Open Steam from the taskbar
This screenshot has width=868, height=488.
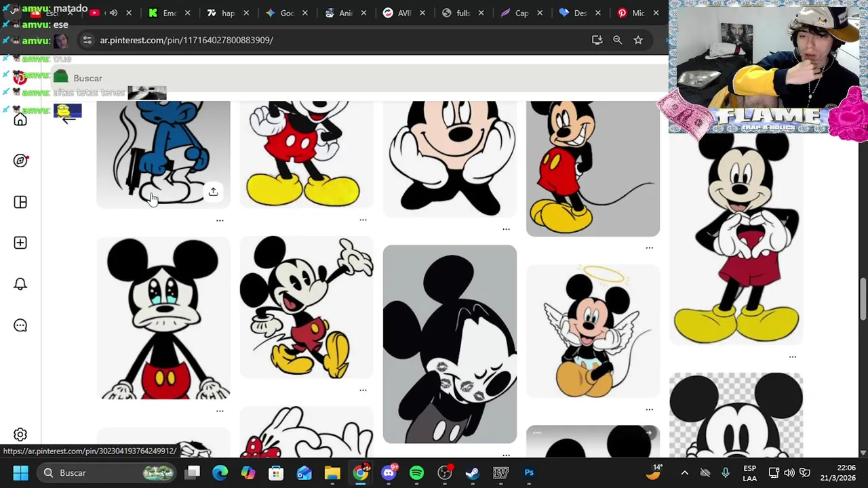click(x=473, y=472)
